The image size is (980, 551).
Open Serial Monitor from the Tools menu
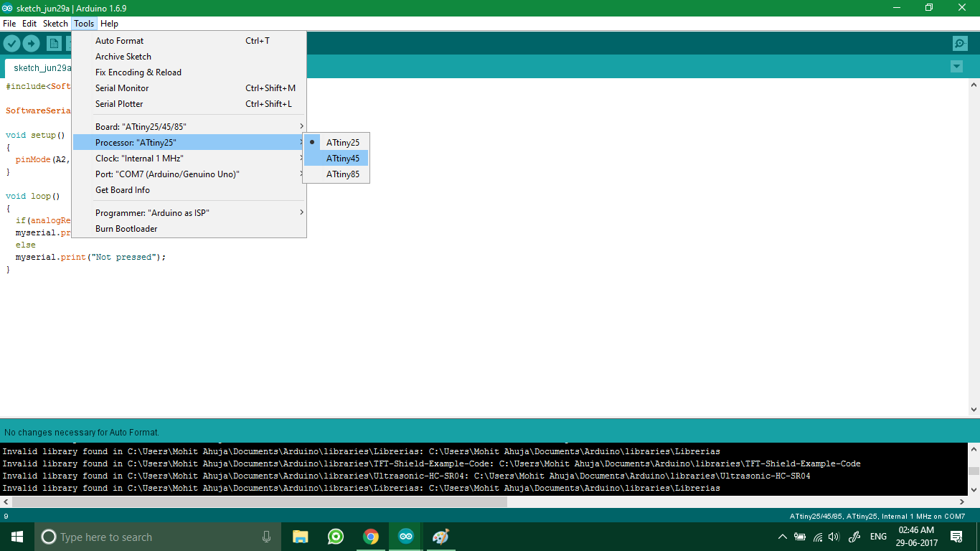point(189,88)
